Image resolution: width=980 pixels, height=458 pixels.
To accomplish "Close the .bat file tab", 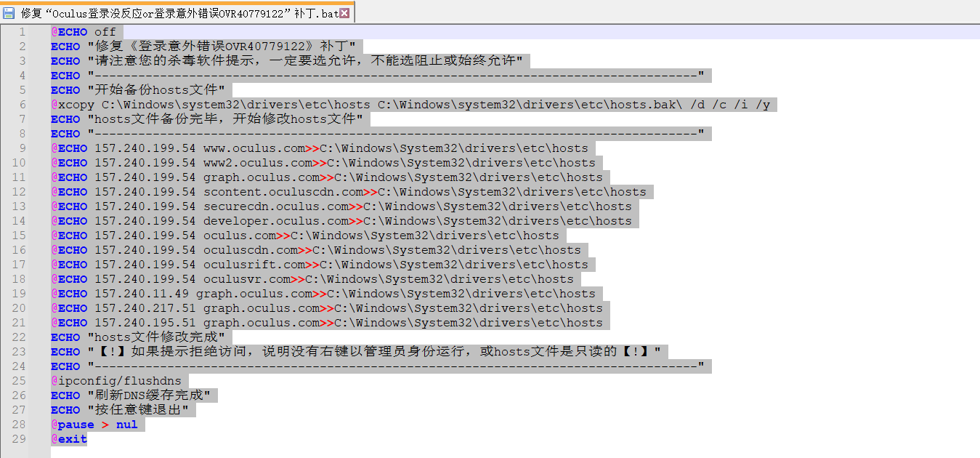I will pos(344,13).
